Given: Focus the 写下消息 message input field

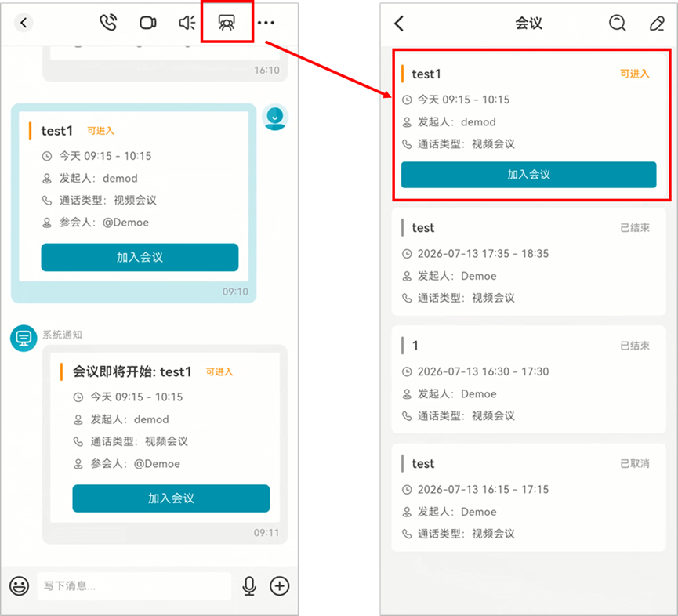Looking at the screenshot, I should [135, 586].
